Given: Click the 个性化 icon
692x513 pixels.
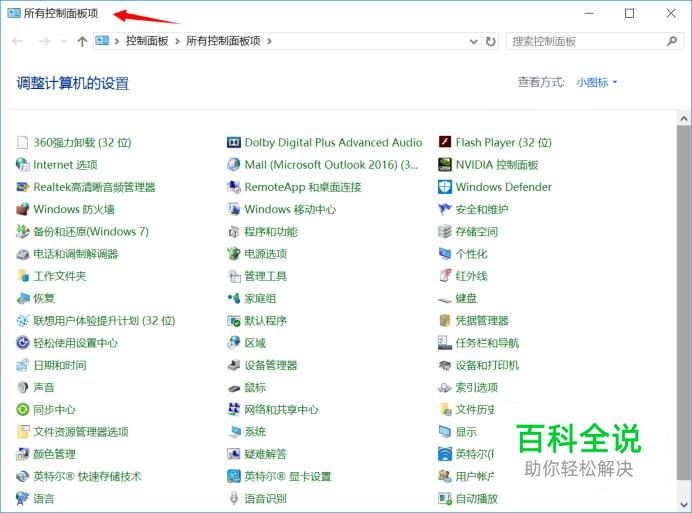Looking at the screenshot, I should pos(444,254).
